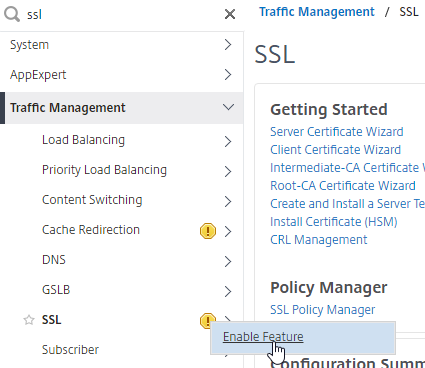Click the Cache Redirection warning icon
Viewport: 425px width, 368px height.
coord(208,231)
